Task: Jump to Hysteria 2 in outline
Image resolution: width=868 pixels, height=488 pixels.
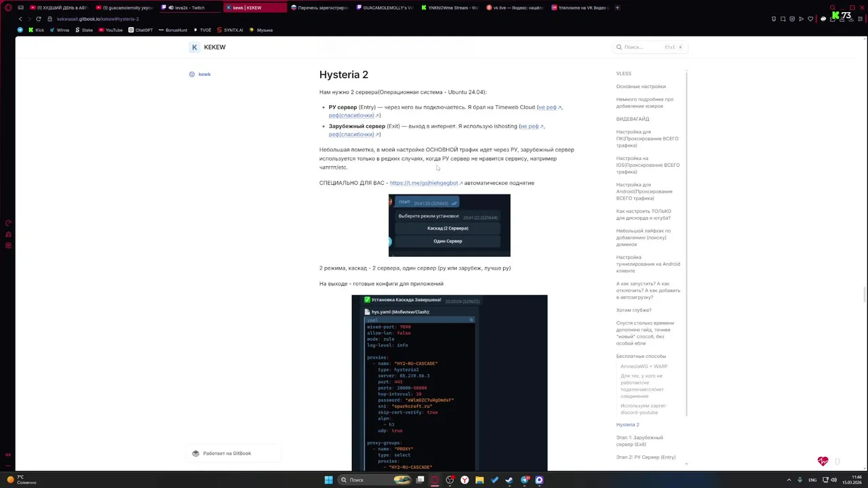Action: click(x=628, y=424)
